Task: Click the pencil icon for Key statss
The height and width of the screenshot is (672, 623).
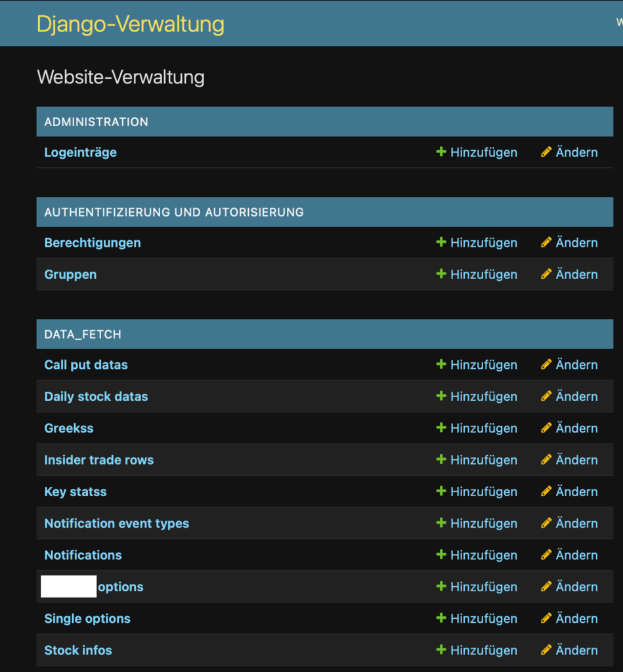Action: 546,492
